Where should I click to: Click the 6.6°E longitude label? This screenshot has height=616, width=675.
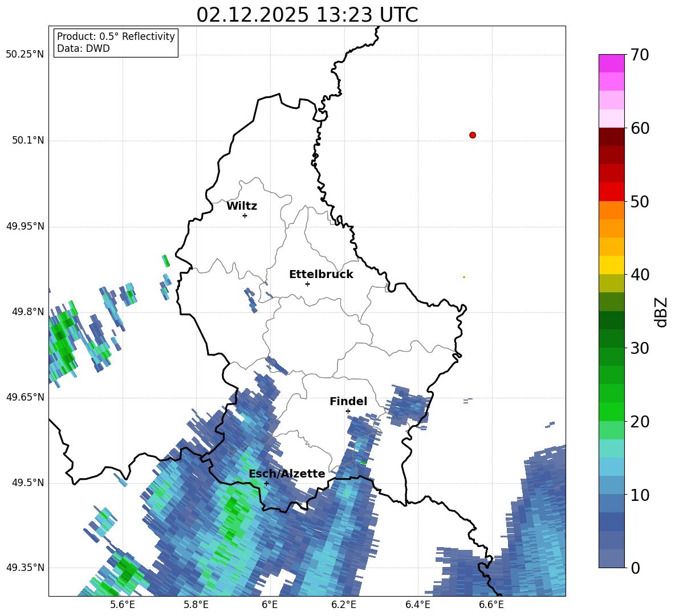491,605
